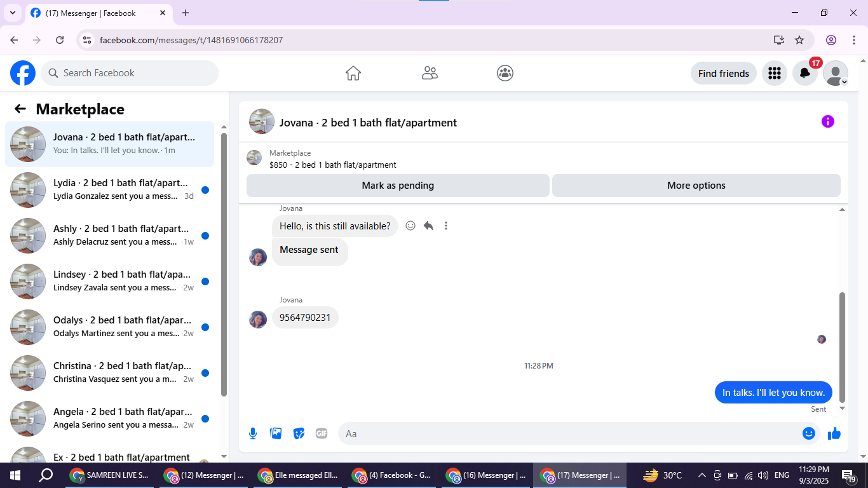Open the Angela Serino conversation
This screenshot has width=868, height=488.
pyautogui.click(x=110, y=419)
